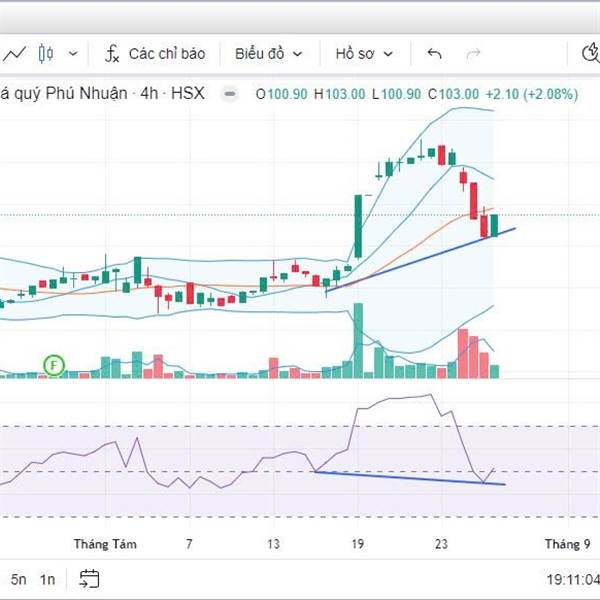The height and width of the screenshot is (600, 600).
Task: Open the Các chỉ báo indicators menu
Action: pyautogui.click(x=155, y=54)
